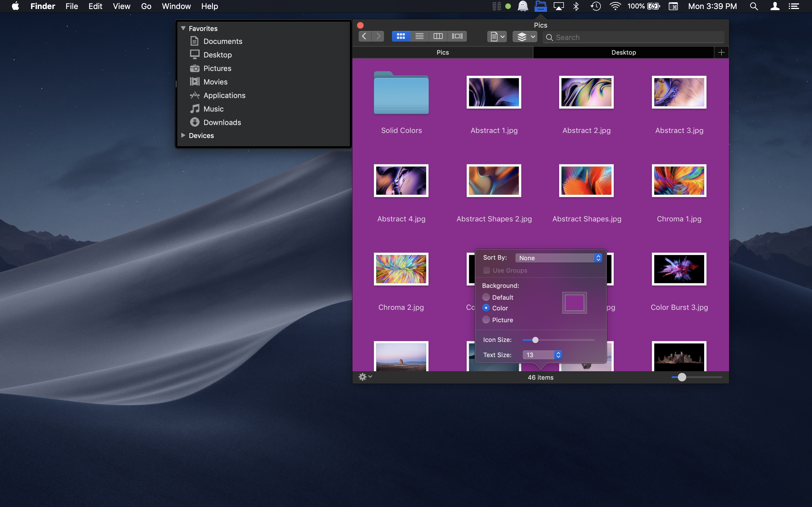Image resolution: width=812 pixels, height=507 pixels.
Task: Open Pics folder tab
Action: [x=442, y=53]
